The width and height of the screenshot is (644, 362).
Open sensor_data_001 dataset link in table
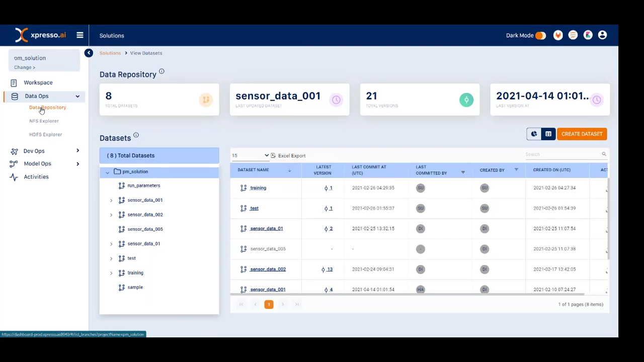268,290
